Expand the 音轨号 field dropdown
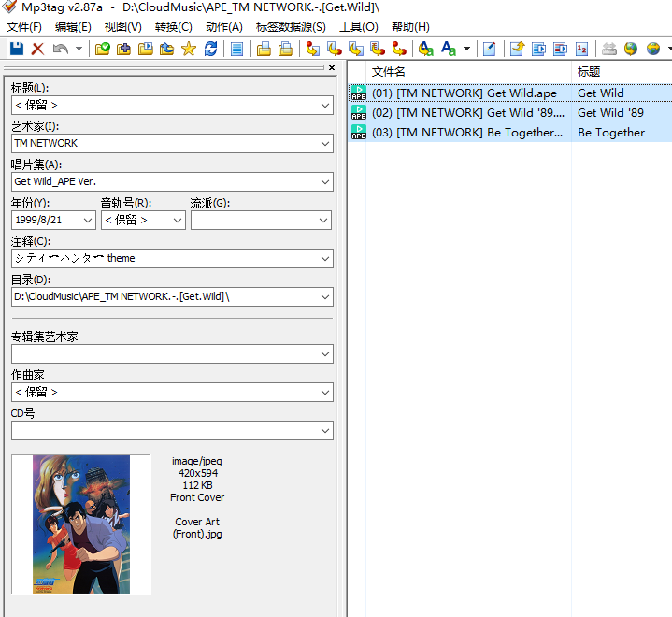672x617 pixels. [177, 220]
